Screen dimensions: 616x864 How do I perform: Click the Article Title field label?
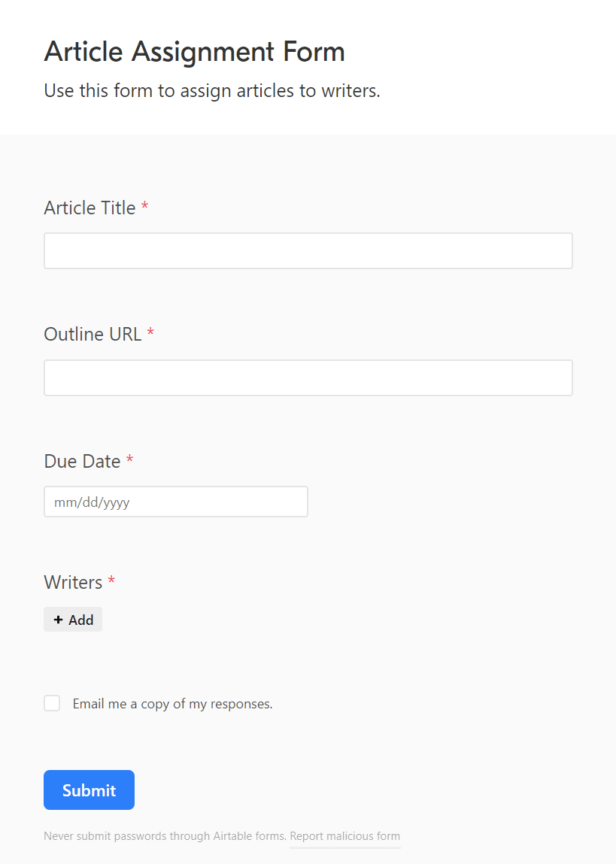pyautogui.click(x=88, y=208)
